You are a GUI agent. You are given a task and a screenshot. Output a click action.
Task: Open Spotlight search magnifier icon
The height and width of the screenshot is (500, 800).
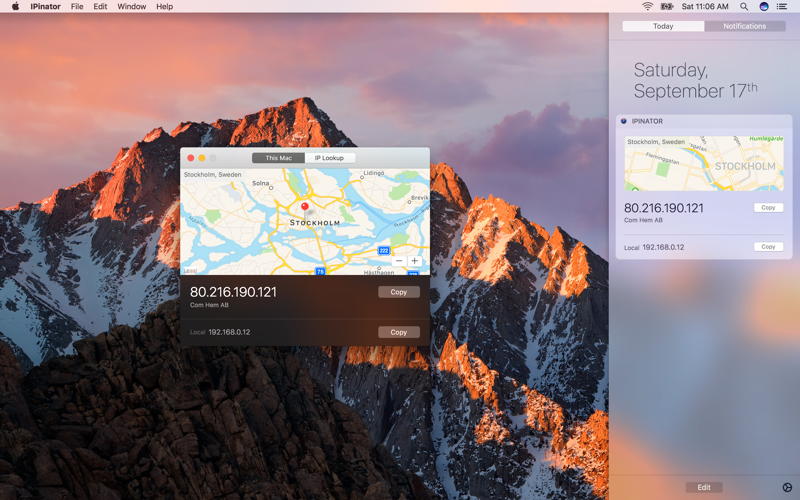tap(744, 6)
